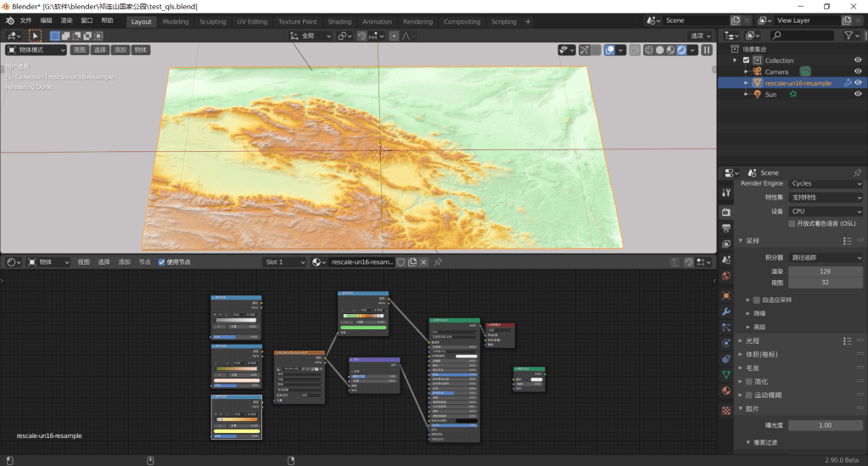This screenshot has height=466, width=868.
Task: Click the 添加 button in viewport header
Action: click(x=120, y=50)
